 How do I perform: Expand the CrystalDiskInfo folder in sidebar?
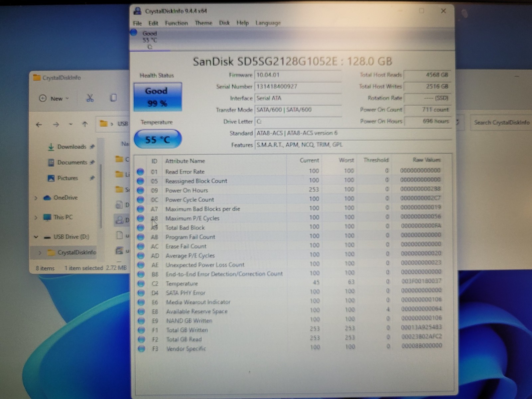click(40, 253)
